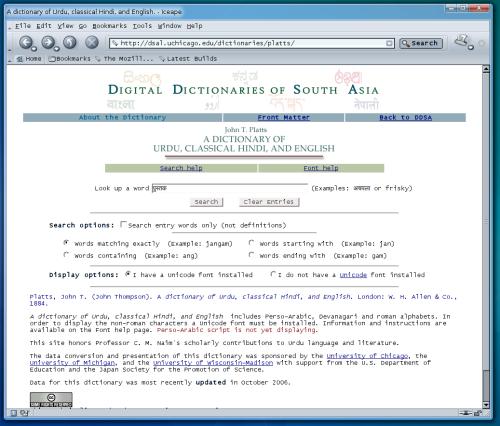
Task: Open the Latest Builds bookmark
Action: [x=188, y=59]
